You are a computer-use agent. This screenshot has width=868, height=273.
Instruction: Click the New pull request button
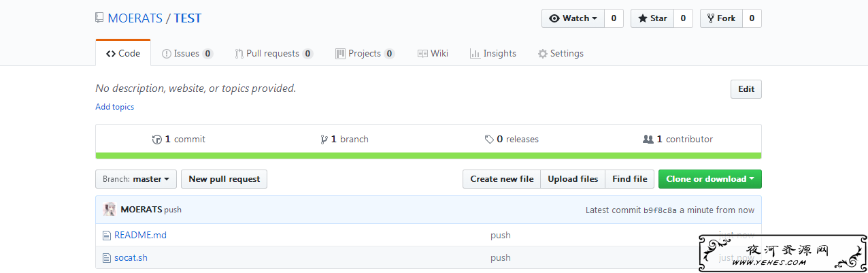click(x=224, y=179)
